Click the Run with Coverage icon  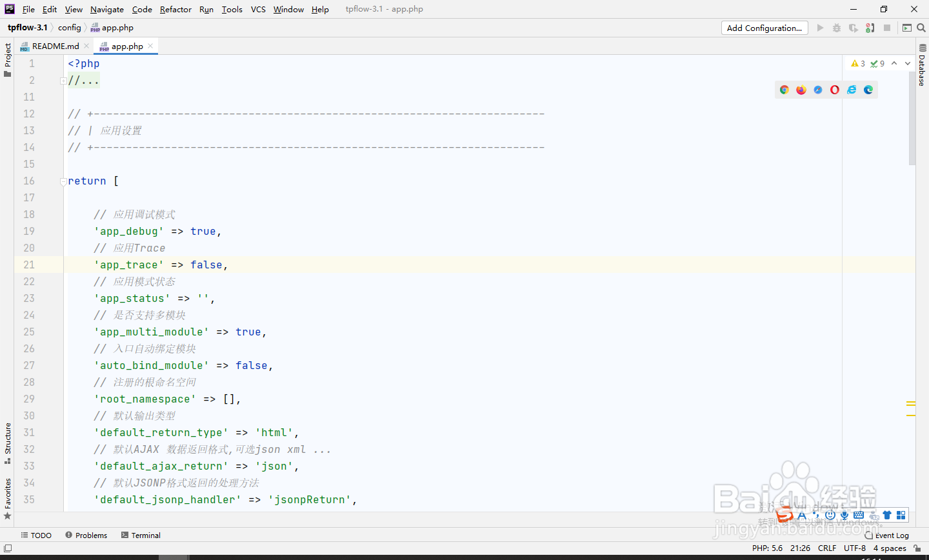point(854,28)
